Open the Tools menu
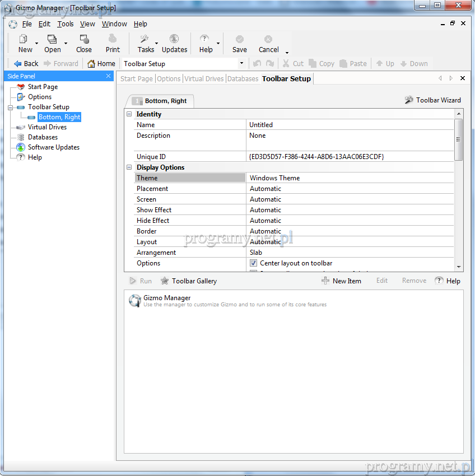Viewport: 475px width, 476px height. (66, 24)
